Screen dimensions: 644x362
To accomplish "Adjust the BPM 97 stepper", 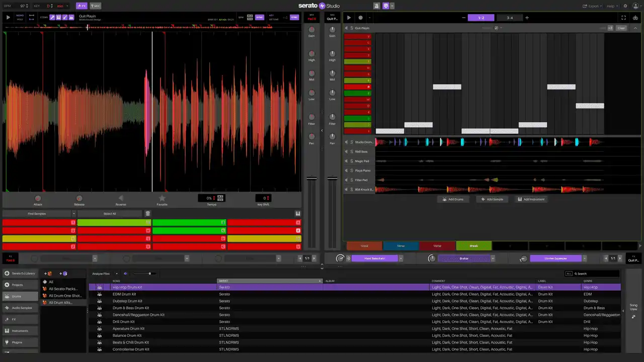I will tap(27, 6).
